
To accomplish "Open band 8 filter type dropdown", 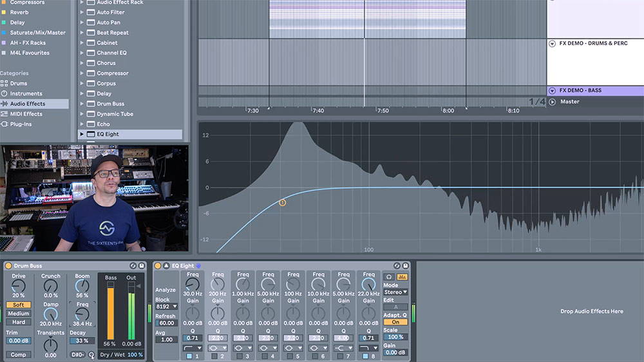I will coord(368,348).
